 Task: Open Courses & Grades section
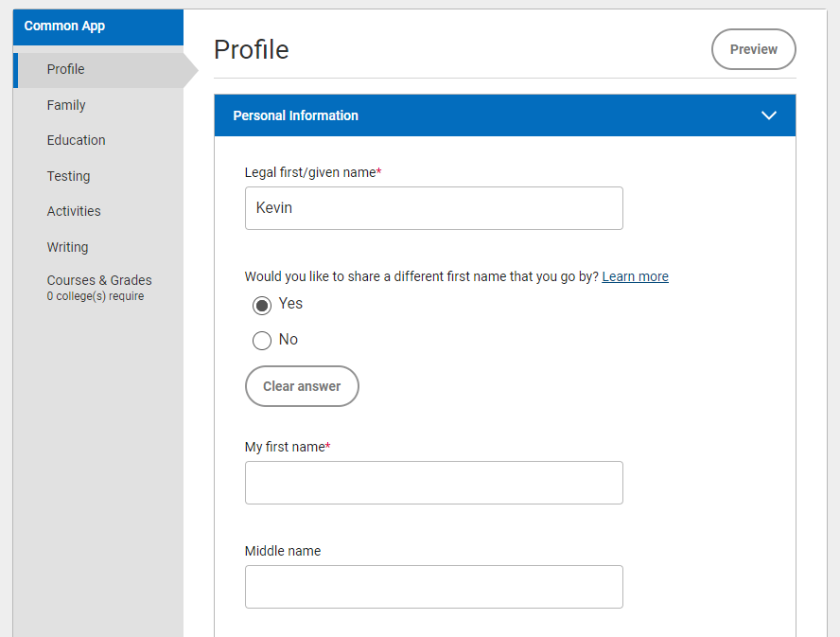[99, 280]
